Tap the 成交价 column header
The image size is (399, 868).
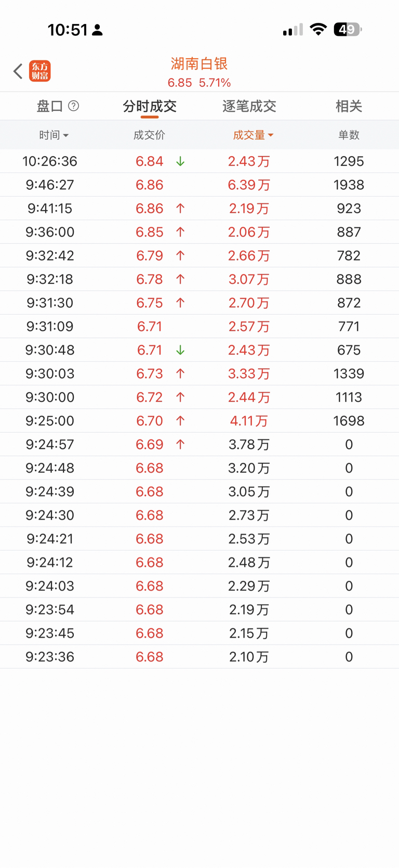pyautogui.click(x=149, y=135)
